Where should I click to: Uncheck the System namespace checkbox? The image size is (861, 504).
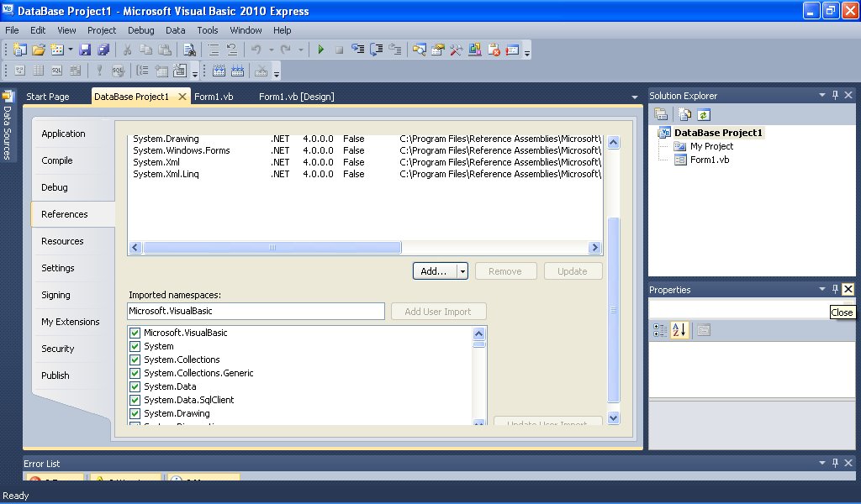[135, 347]
